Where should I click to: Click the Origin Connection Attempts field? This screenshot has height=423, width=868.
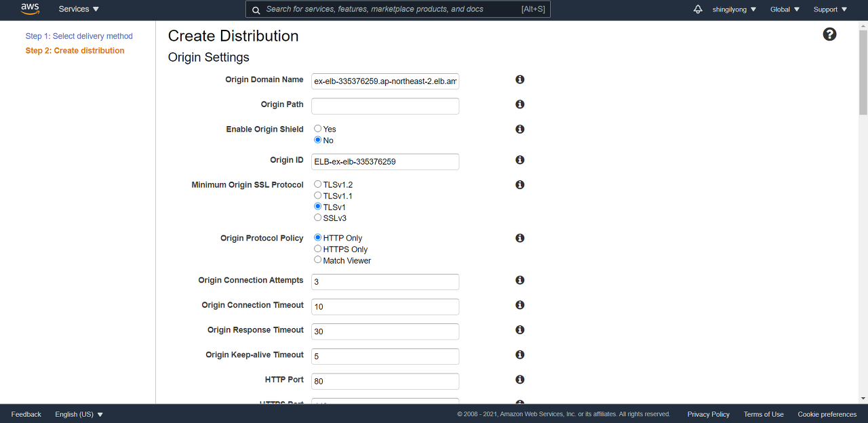pos(385,282)
